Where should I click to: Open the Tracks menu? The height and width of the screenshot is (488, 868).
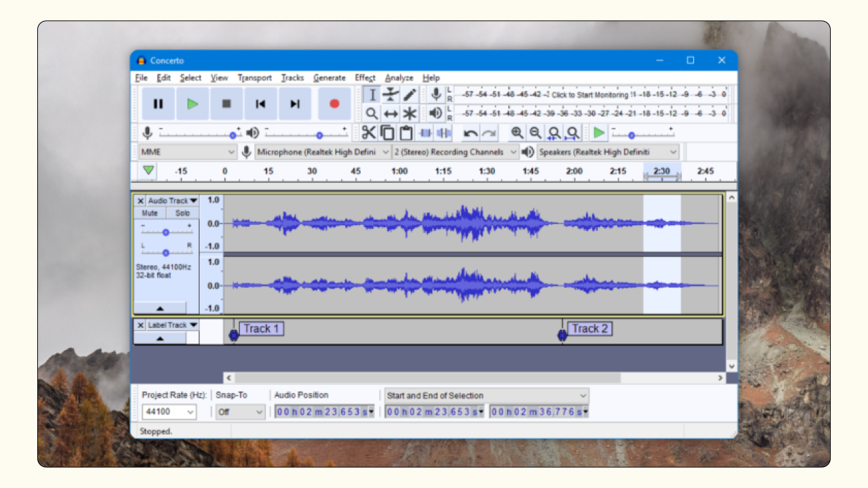point(292,78)
